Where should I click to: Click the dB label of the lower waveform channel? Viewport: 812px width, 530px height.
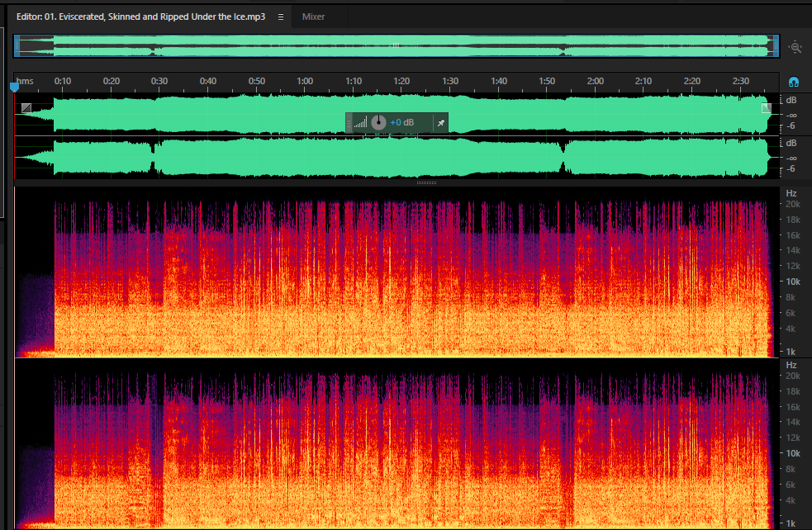coord(791,144)
